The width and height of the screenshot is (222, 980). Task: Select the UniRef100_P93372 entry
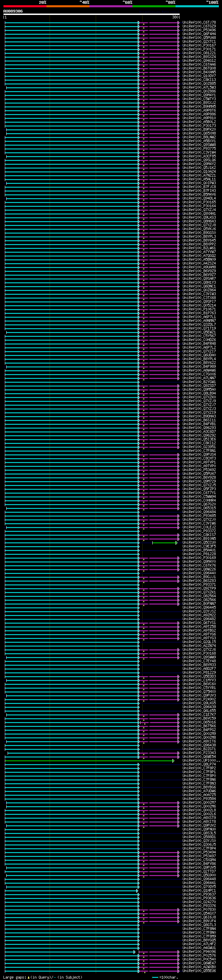(x=199, y=531)
